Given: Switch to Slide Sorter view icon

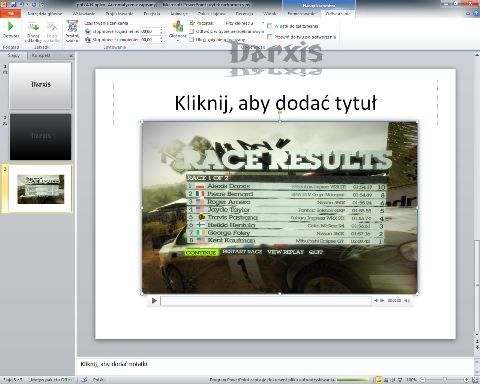Looking at the screenshot, I should coord(386,380).
